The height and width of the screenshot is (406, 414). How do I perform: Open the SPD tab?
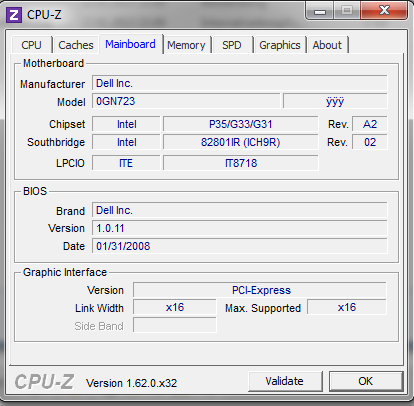tap(232, 45)
